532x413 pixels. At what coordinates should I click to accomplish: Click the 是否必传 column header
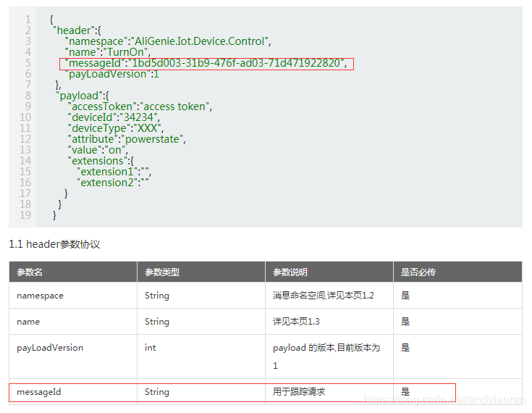pyautogui.click(x=457, y=272)
